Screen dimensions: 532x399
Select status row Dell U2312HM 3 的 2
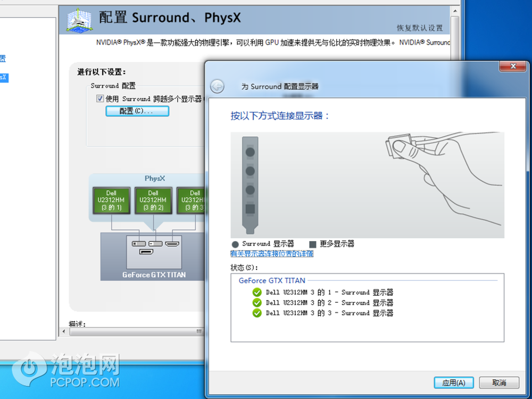point(329,303)
